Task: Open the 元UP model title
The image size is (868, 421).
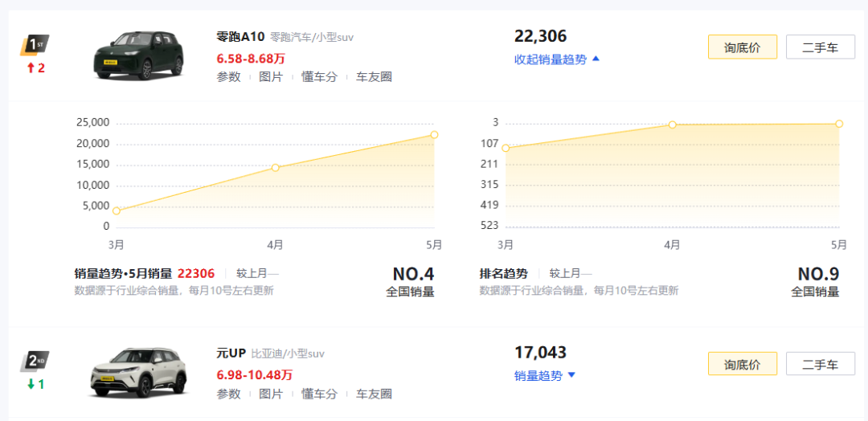Action: pos(231,353)
